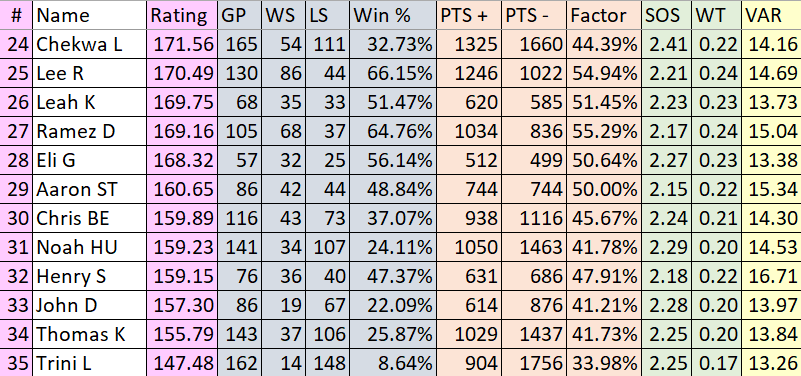Image resolution: width=801 pixels, height=376 pixels.
Task: Click Chris BE's LS value 73
Action: pyautogui.click(x=327, y=218)
